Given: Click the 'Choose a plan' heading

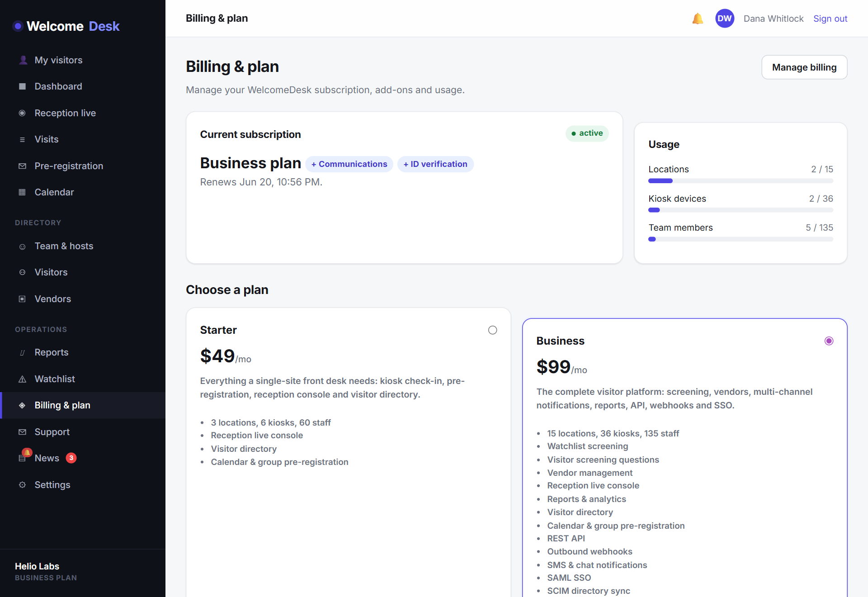Looking at the screenshot, I should (227, 290).
